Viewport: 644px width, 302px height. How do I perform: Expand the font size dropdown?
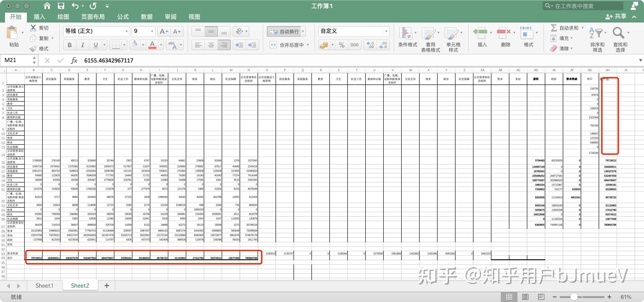pyautogui.click(x=152, y=31)
